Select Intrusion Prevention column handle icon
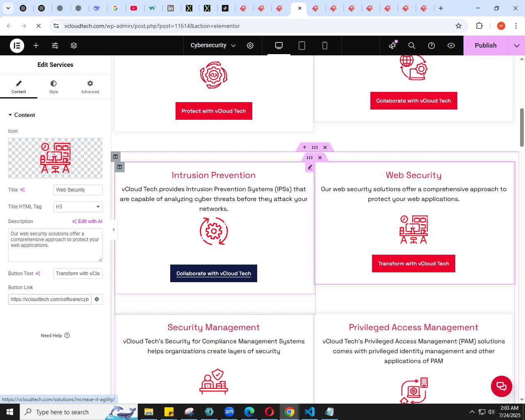The image size is (525, 420). [x=119, y=167]
